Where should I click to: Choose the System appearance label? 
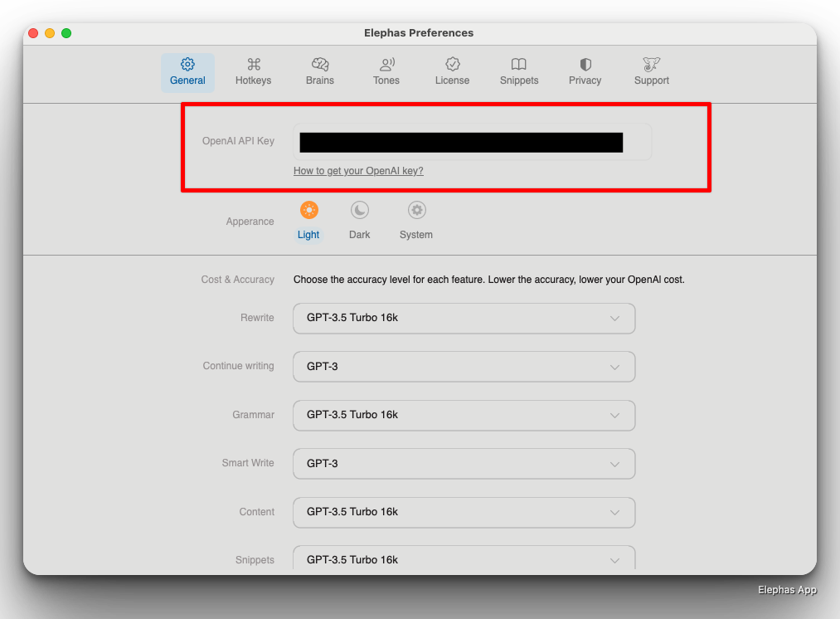pyautogui.click(x=416, y=235)
